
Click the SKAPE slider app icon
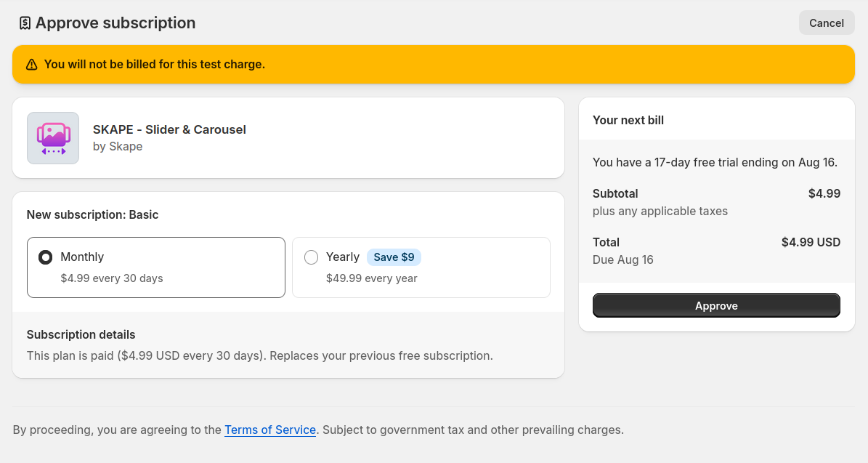pos(53,138)
